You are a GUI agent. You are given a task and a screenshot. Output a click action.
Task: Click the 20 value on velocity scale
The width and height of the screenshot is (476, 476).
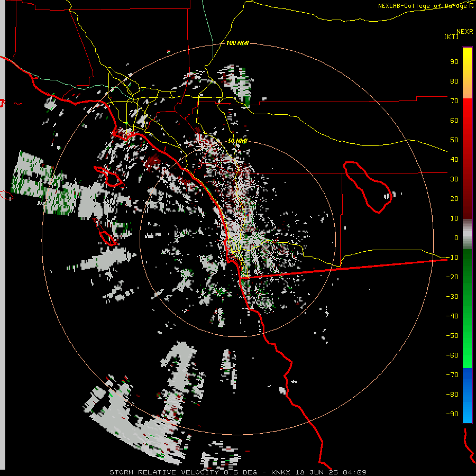click(x=454, y=198)
